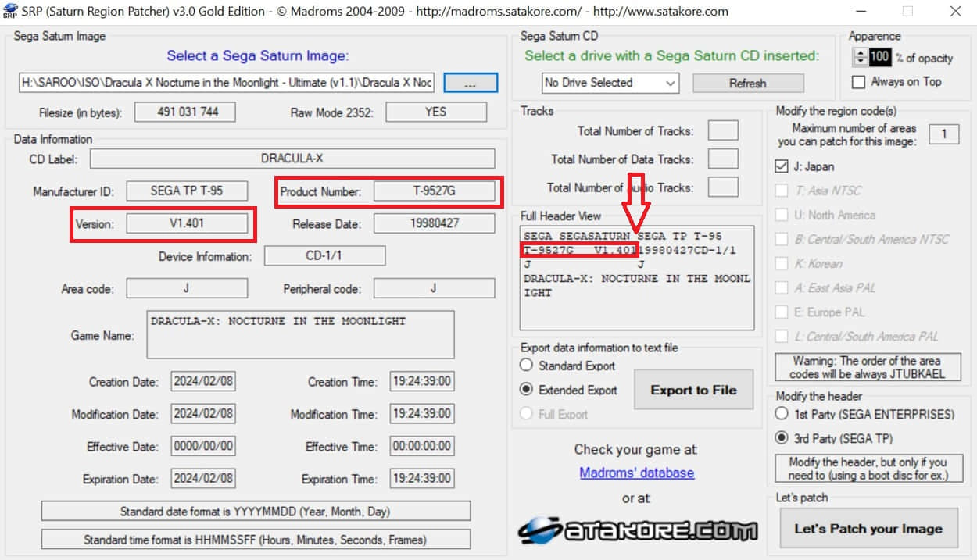The image size is (977, 560).
Task: Select the Standard Export radio option
Action: click(528, 366)
